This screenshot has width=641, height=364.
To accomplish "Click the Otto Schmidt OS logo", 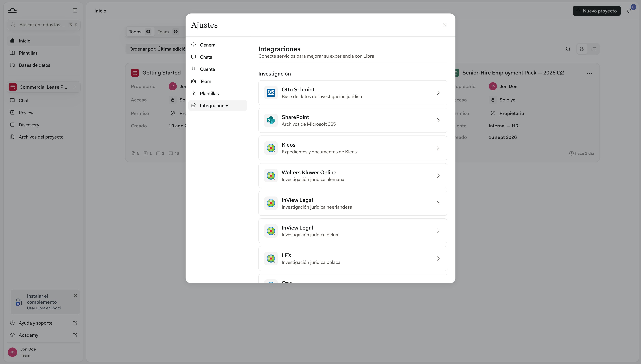I will click(271, 93).
